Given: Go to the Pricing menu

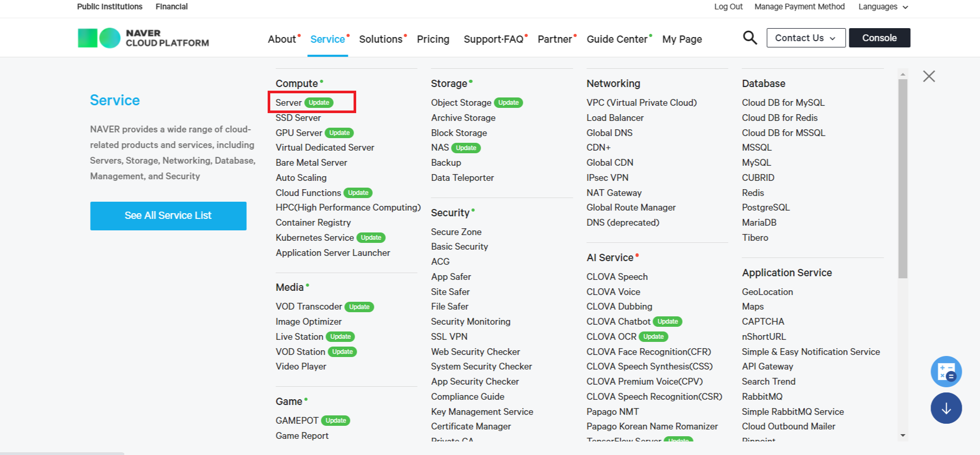Looking at the screenshot, I should (x=433, y=39).
